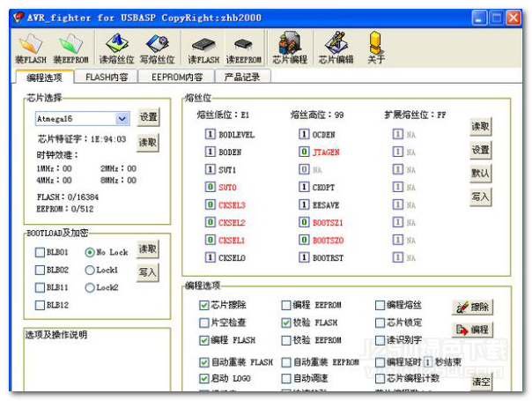The image size is (532, 401).
Task: Uncheck the 芯片擦除 chip erase checkbox
Action: pyautogui.click(x=204, y=305)
